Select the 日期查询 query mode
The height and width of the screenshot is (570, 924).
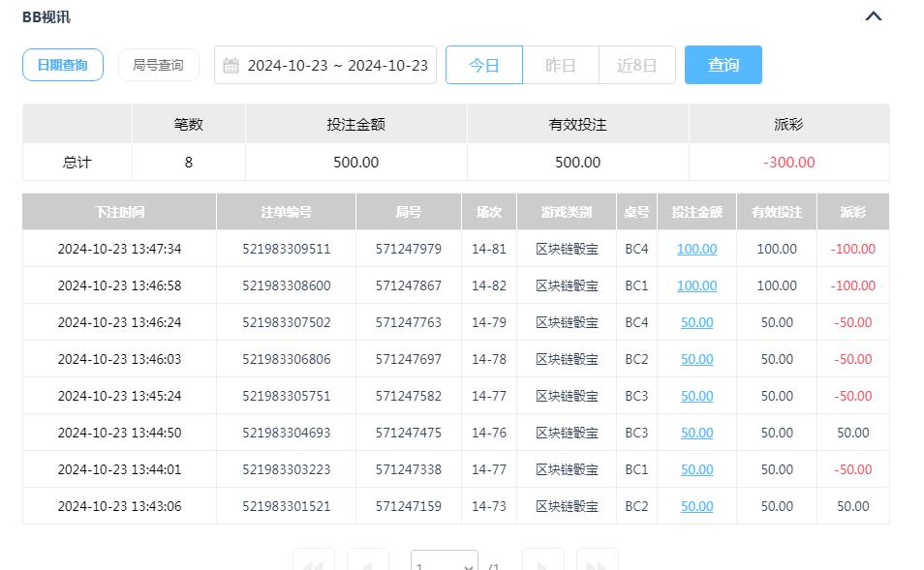[x=62, y=64]
